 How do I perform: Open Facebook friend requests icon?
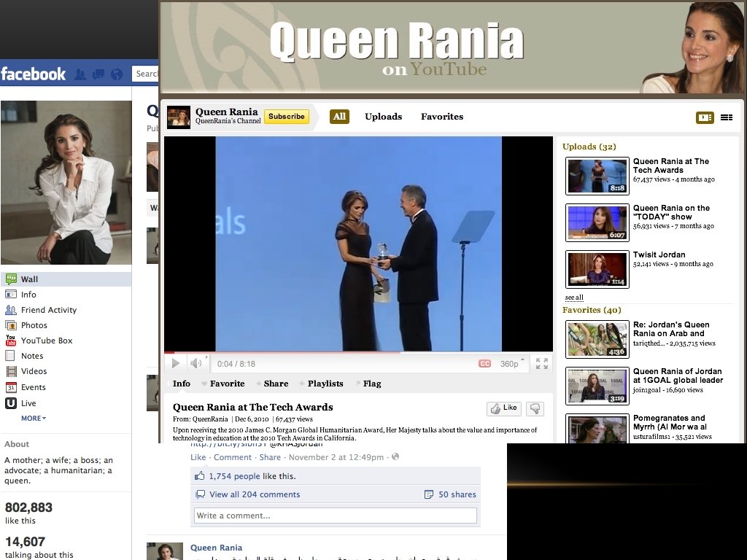click(x=80, y=74)
